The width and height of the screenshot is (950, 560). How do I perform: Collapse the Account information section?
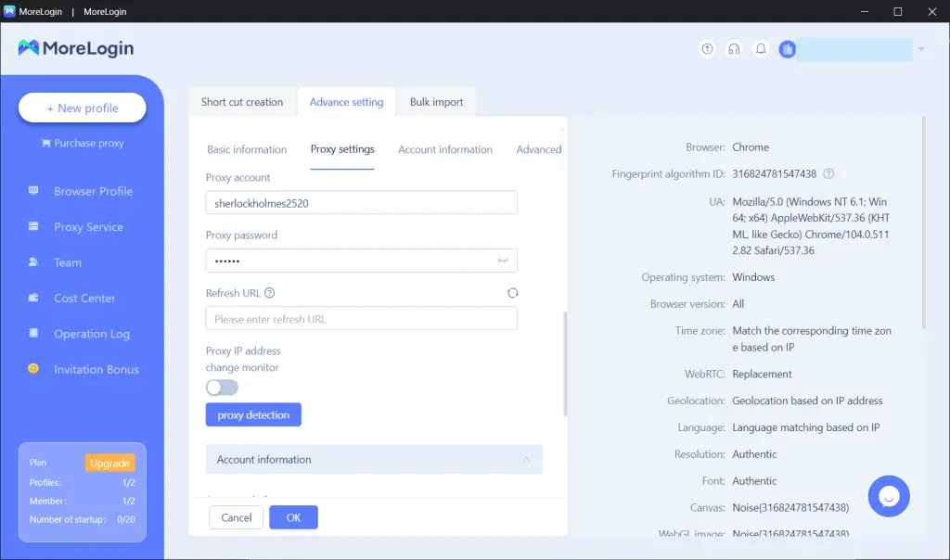(x=526, y=460)
